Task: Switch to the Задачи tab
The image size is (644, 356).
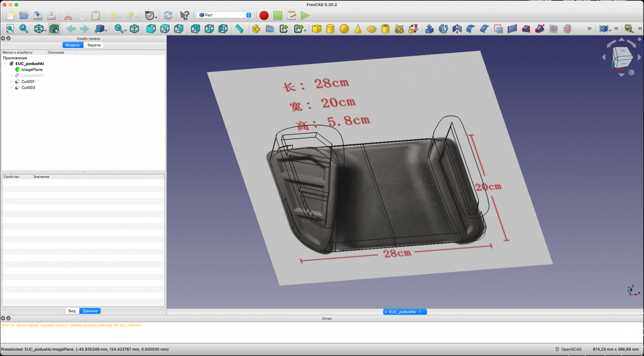Action: (94, 45)
